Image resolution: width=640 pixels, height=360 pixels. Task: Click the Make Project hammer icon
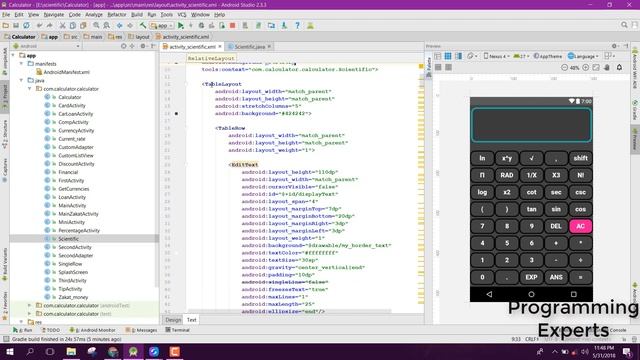pos(142,25)
